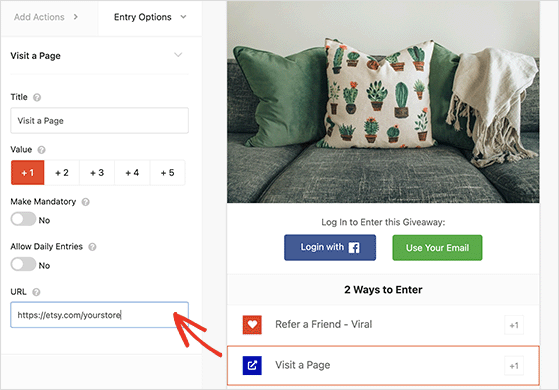Enable the Allow Daily Entries switch
559x390 pixels.
pos(23,264)
